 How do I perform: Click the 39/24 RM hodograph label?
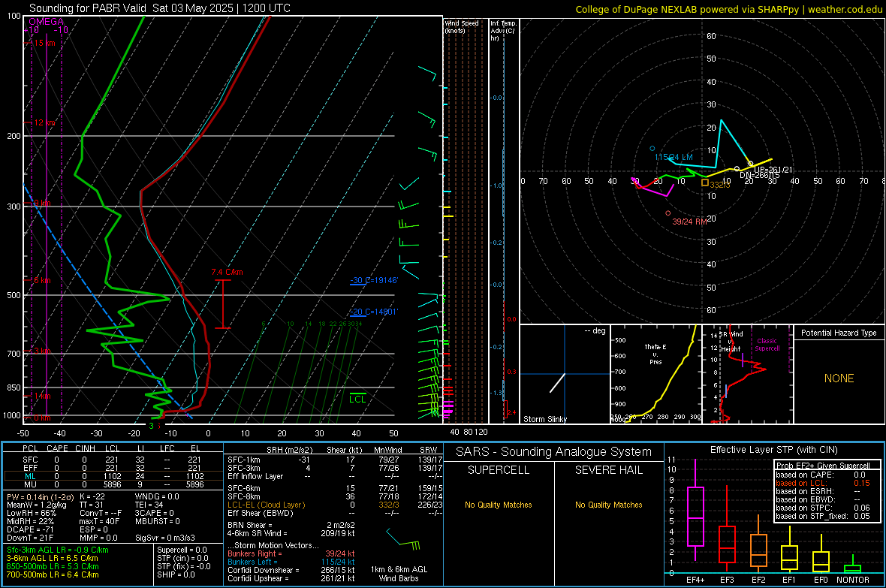689,222
